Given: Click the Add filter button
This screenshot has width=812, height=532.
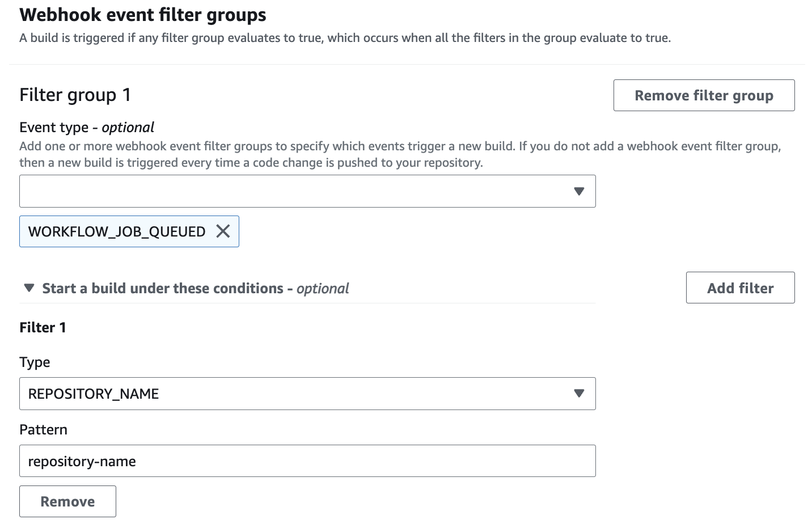Looking at the screenshot, I should pos(740,288).
